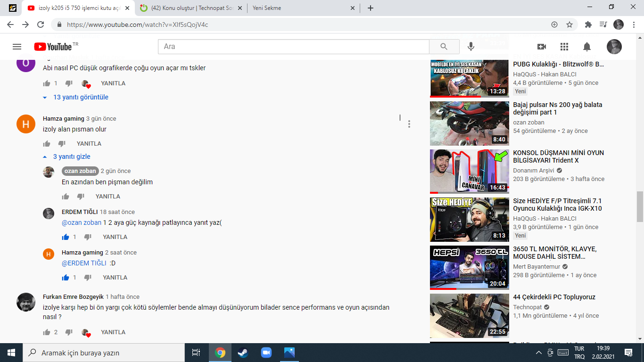Viewport: 644px width, 362px height.
Task: Bookmark this page with the star
Action: pyautogui.click(x=570, y=25)
